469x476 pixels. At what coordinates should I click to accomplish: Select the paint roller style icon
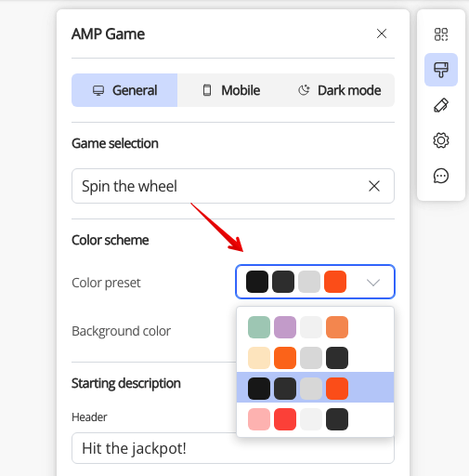(441, 70)
